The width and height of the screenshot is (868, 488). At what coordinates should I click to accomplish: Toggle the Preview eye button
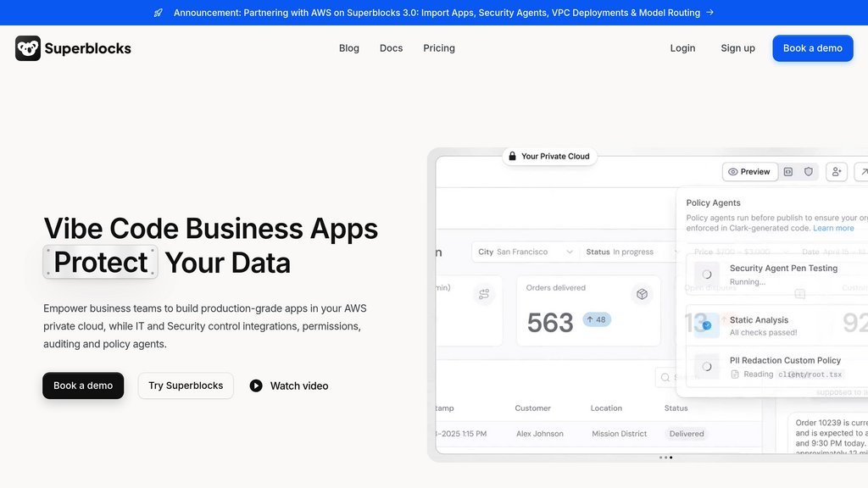[749, 171]
